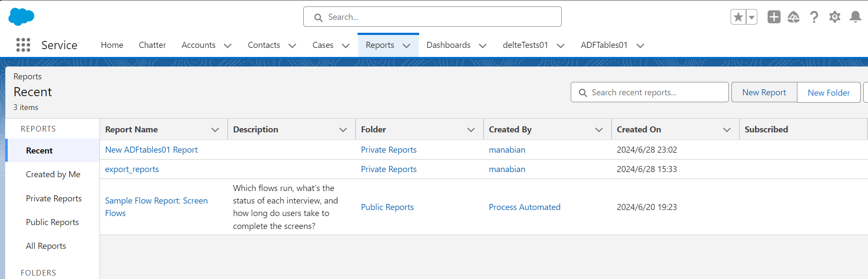
Task: Open the delteTests01 tab
Action: pos(526,45)
